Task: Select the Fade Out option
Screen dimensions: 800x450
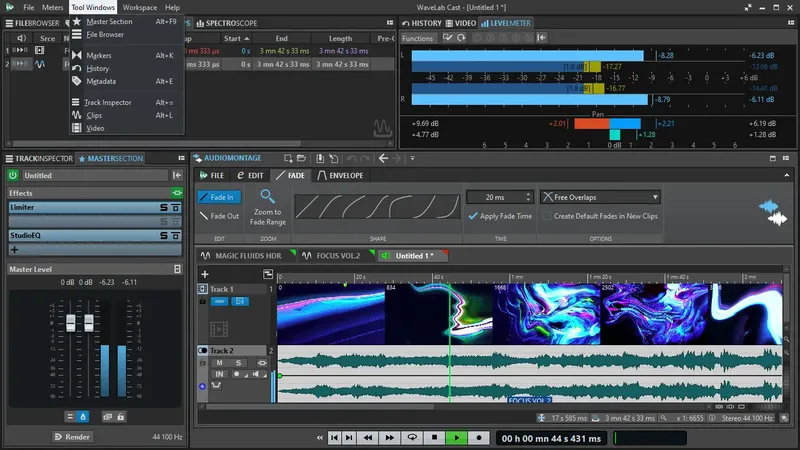Action: coord(218,216)
